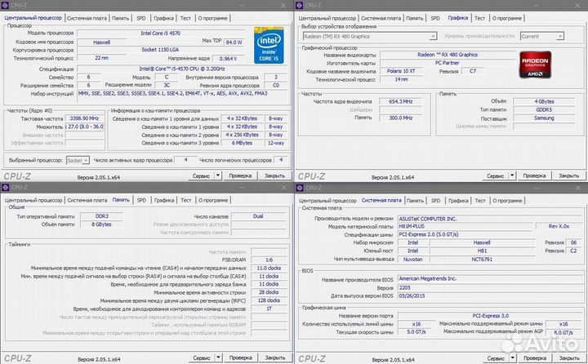
Task: Click the 654.3 MHz GPU core clock value
Action: point(401,101)
